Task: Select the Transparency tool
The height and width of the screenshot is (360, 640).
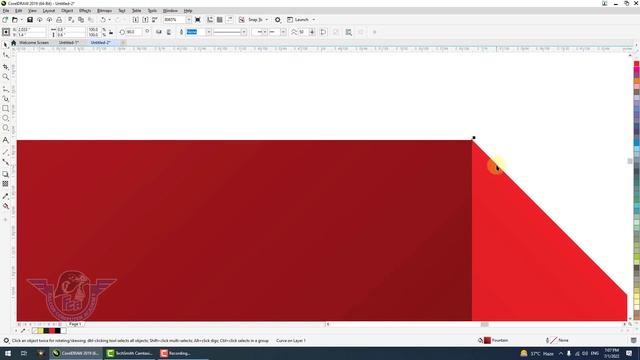Action: pyautogui.click(x=6, y=184)
